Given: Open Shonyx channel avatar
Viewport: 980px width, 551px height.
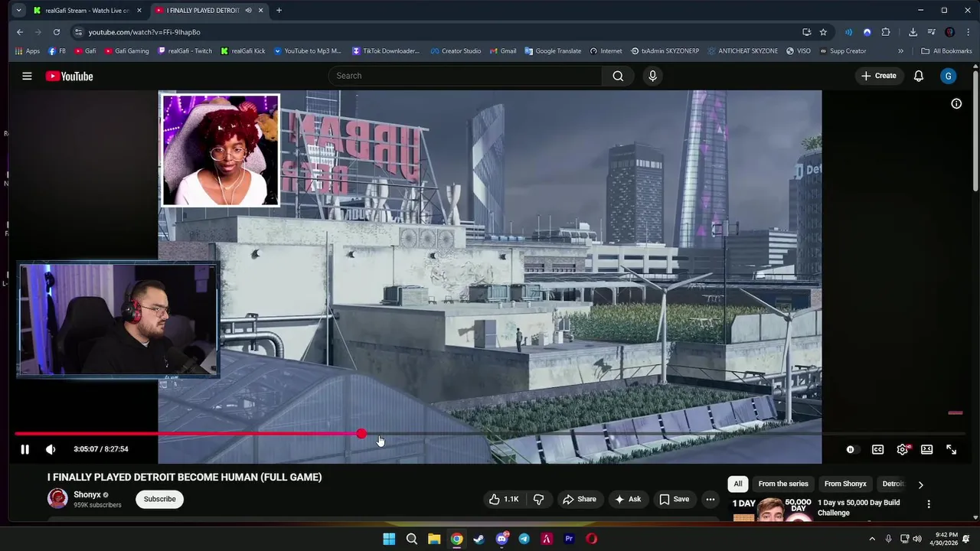Looking at the screenshot, I should (x=57, y=498).
